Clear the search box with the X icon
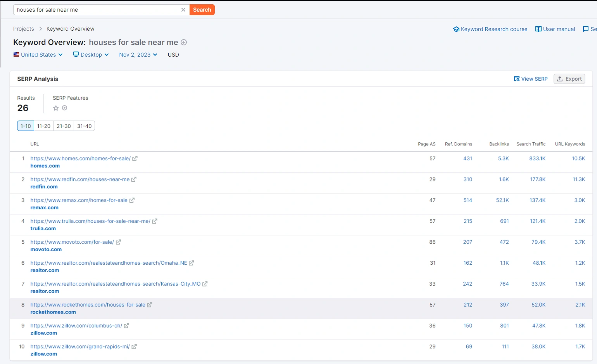 tap(183, 10)
